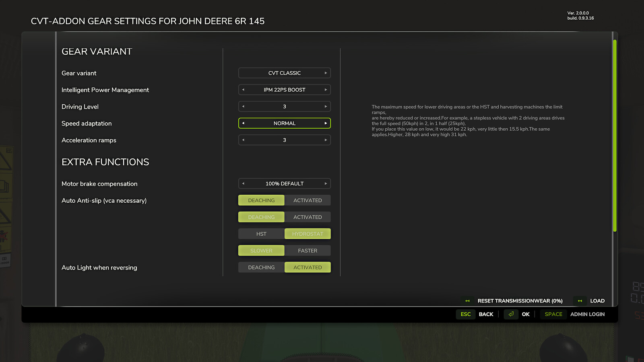Click the SPACE key badge for admin login
The height and width of the screenshot is (362, 644).
[x=553, y=314]
